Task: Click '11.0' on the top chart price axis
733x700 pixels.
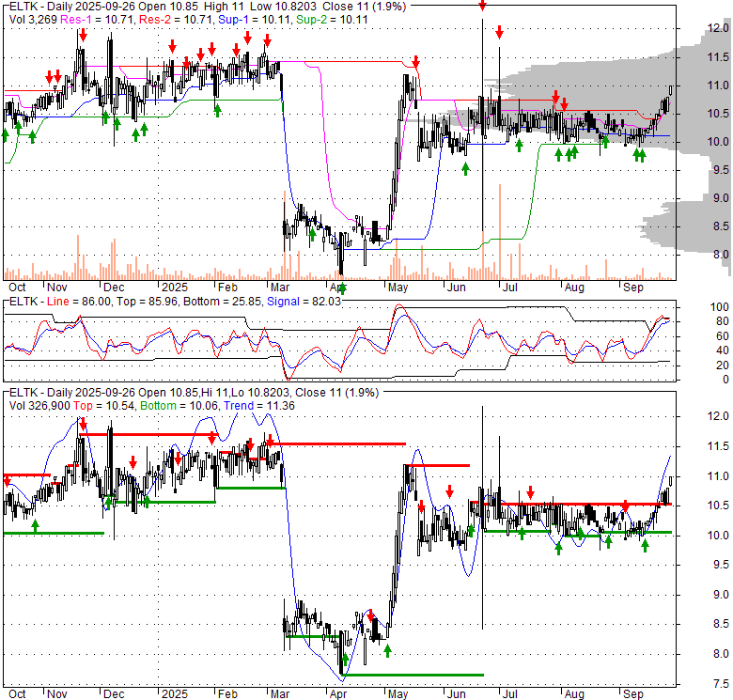Action: coord(718,86)
